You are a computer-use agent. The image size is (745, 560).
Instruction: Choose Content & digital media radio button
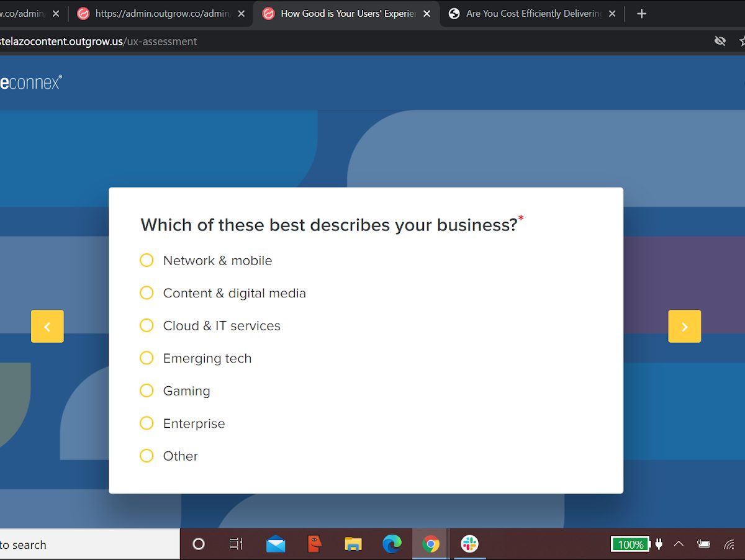(147, 293)
